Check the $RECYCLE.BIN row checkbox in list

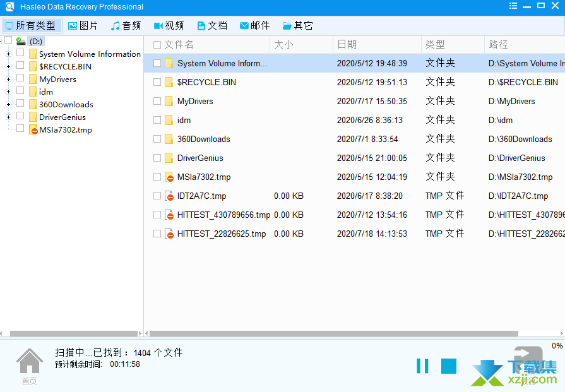tap(157, 82)
